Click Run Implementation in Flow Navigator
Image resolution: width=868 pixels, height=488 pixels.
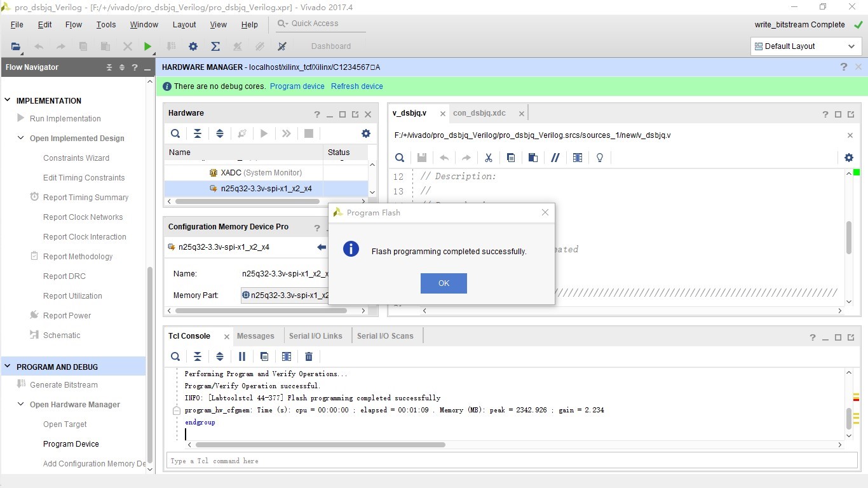(x=65, y=119)
